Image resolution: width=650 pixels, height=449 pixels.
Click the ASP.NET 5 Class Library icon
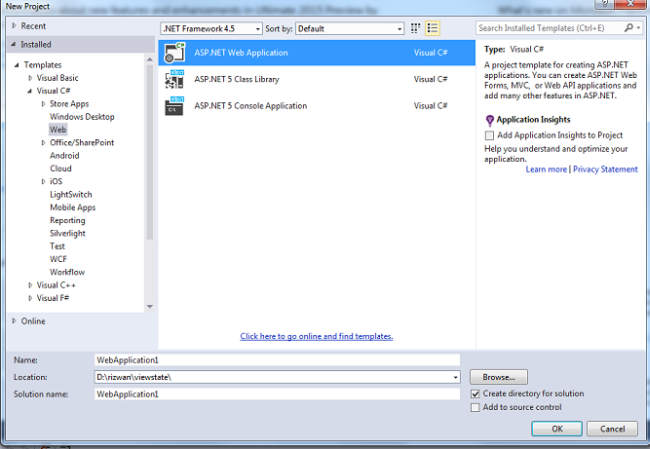click(175, 79)
